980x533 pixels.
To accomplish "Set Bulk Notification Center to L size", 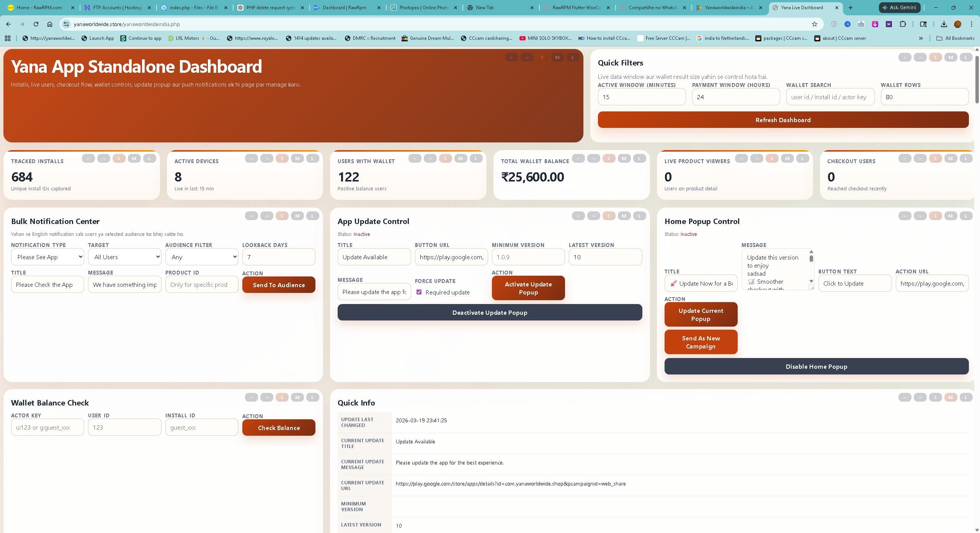I will point(312,216).
